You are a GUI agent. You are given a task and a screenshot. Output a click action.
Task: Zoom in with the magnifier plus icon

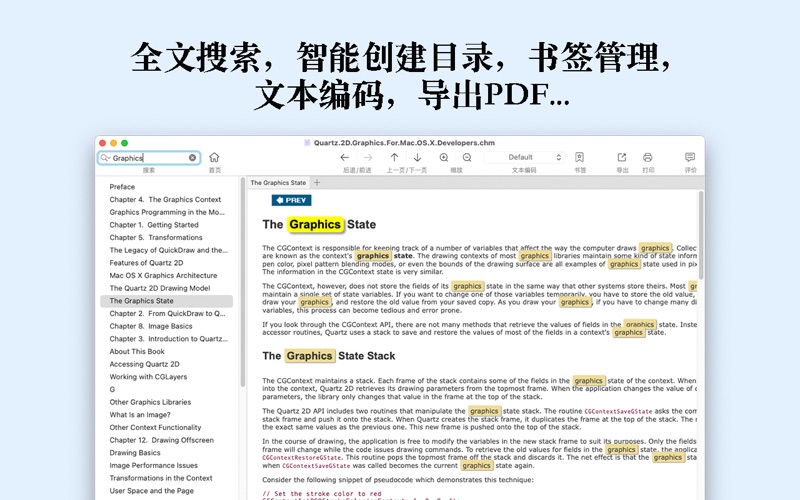[444, 158]
